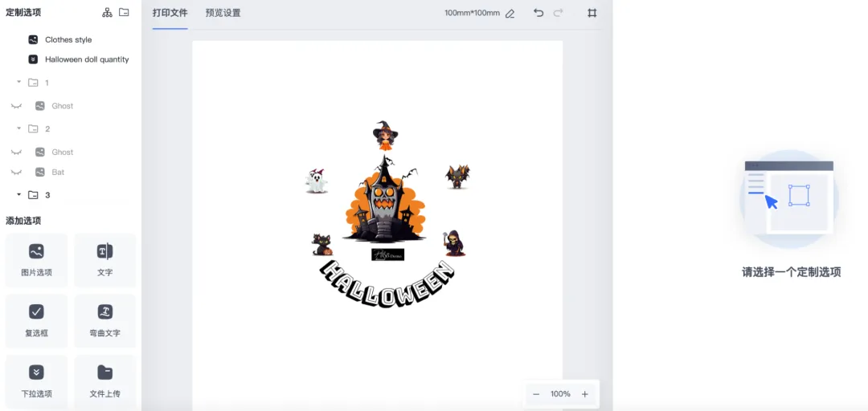Switch to the 预览设置 tab
The image size is (868, 411).
pyautogui.click(x=223, y=13)
